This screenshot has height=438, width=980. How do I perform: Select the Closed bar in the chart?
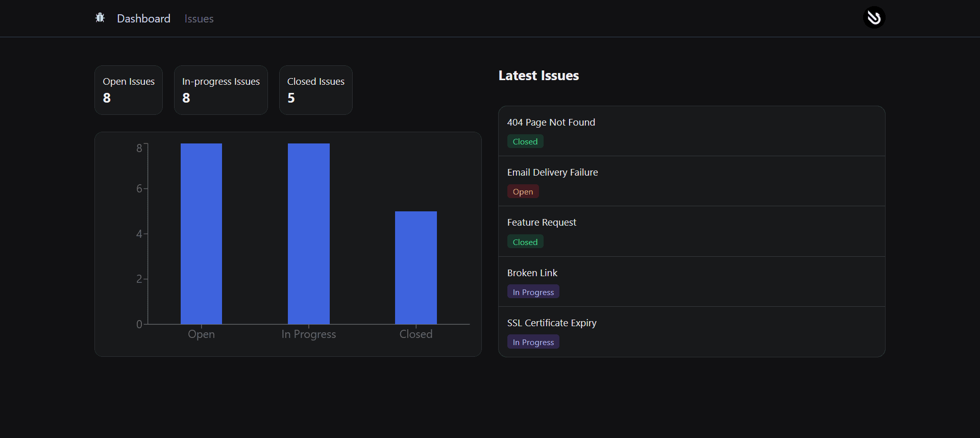pos(415,267)
